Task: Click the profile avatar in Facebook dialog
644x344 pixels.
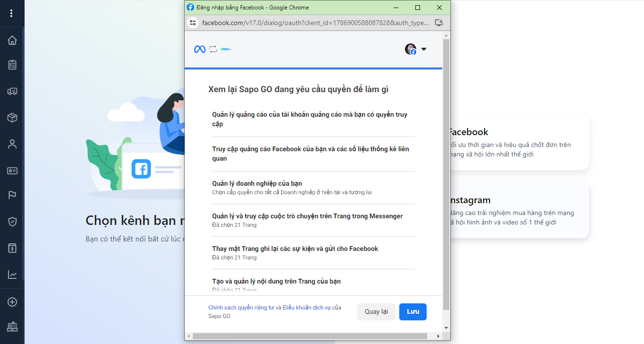Action: pos(411,49)
